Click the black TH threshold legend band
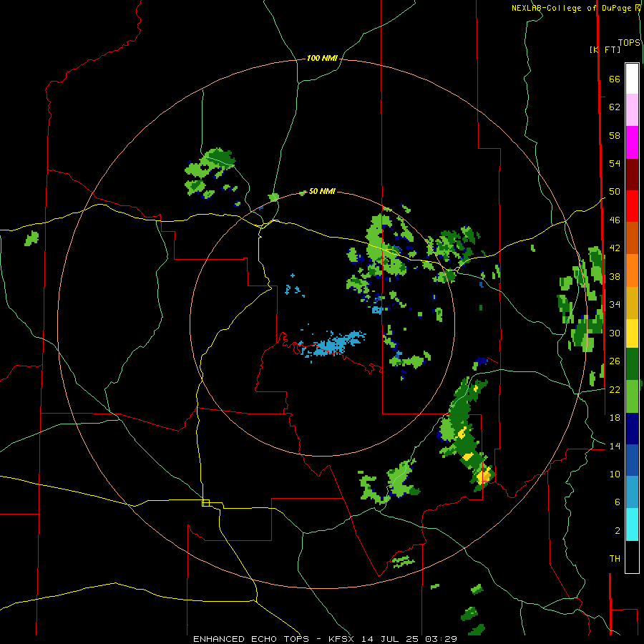 (x=632, y=557)
